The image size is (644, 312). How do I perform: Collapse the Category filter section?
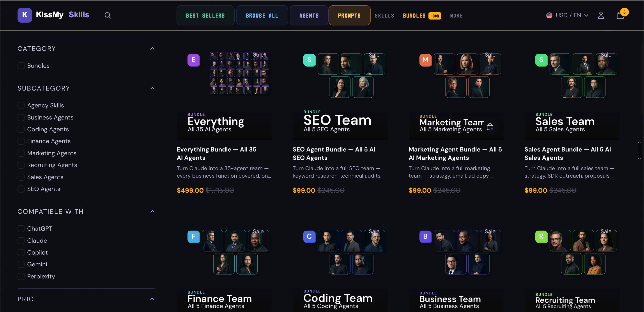(152, 48)
